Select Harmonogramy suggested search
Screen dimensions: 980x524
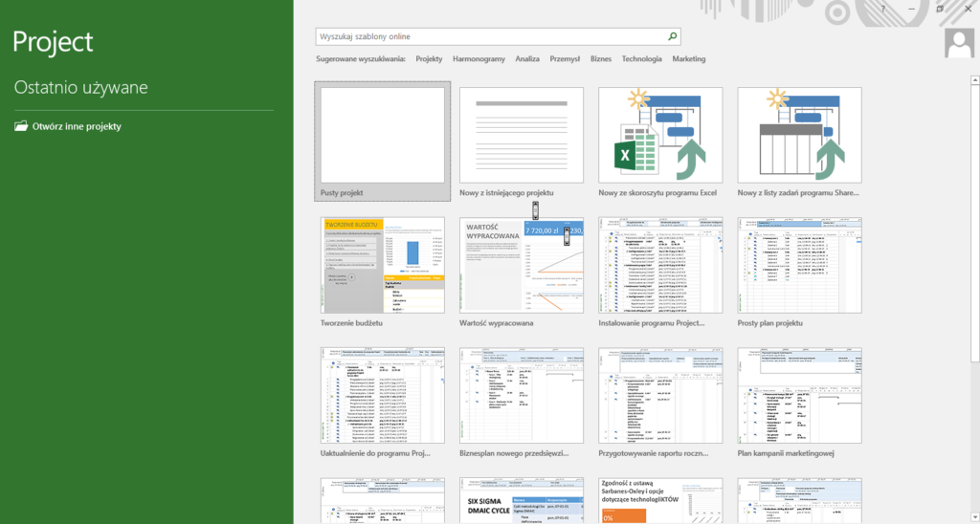tap(479, 59)
